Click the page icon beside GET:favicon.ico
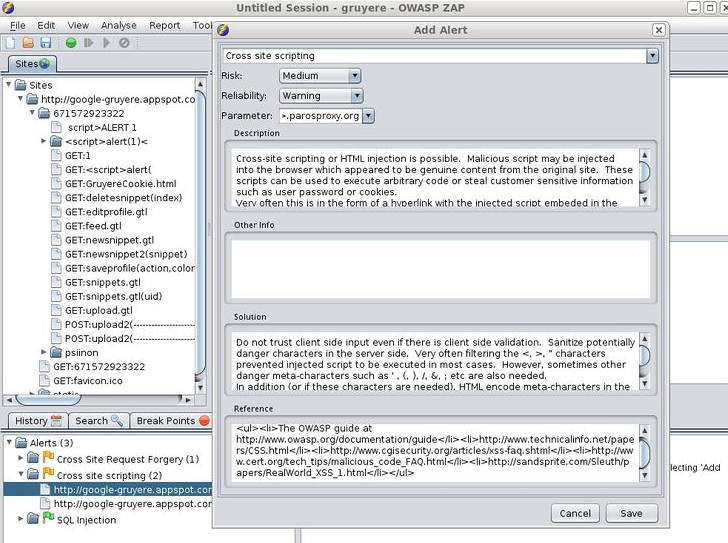This screenshot has height=543, width=728. click(45, 381)
